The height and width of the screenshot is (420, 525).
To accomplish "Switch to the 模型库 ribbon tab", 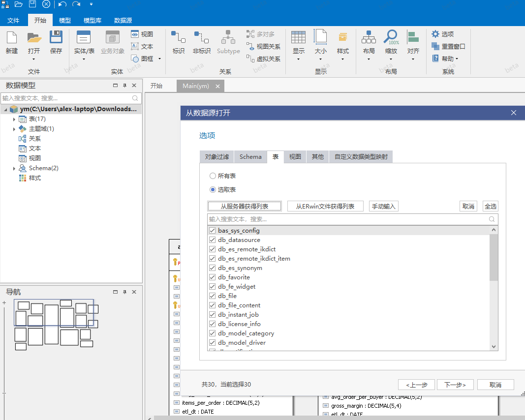I will 93,21.
